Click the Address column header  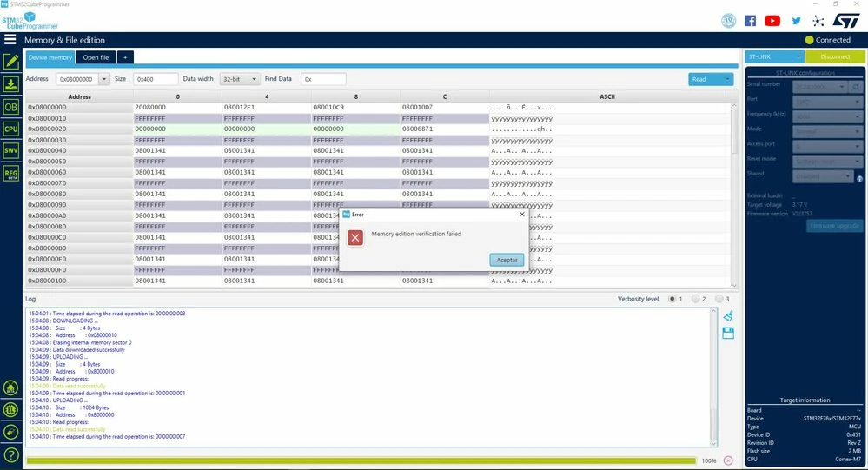tap(80, 97)
